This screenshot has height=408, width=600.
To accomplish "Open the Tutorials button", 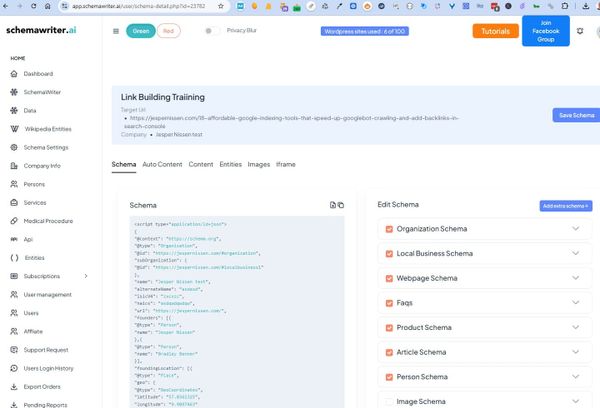I will point(496,31).
